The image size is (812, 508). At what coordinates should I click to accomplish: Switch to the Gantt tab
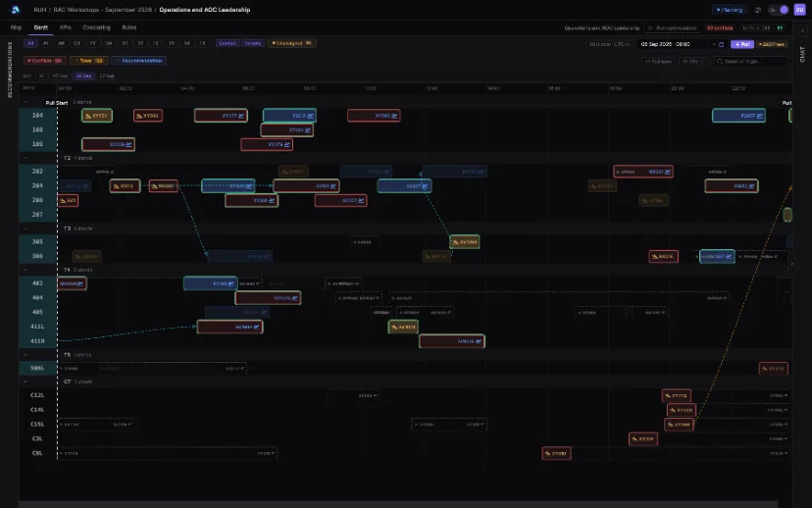tap(41, 27)
